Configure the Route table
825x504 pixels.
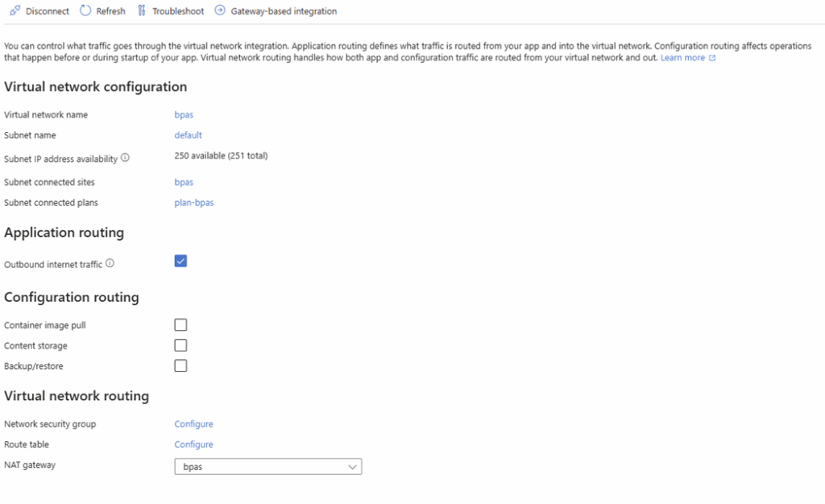point(193,444)
